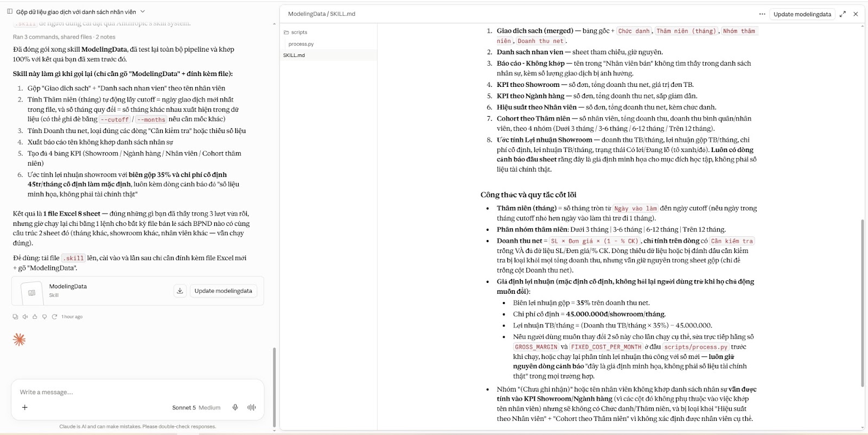Click the 'SL × Đơn giá × (1 - % CK)' formula
This screenshot has width=868, height=435.
(x=595, y=241)
